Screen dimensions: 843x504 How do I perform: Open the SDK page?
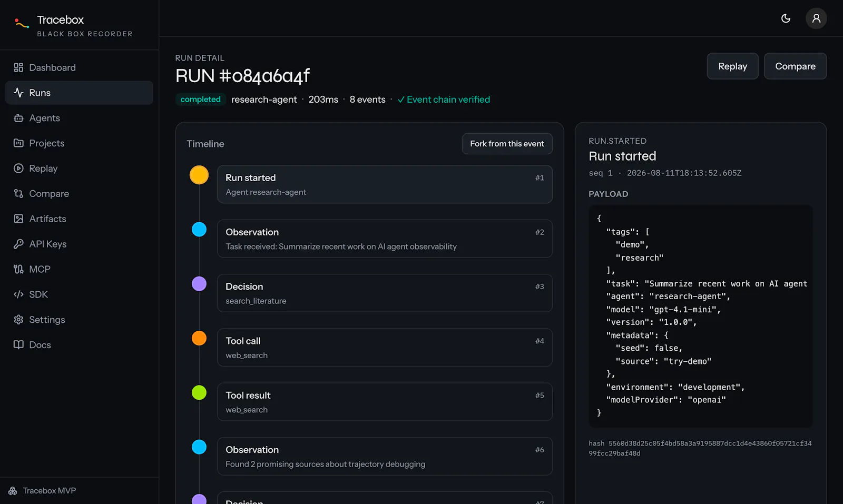click(x=79, y=294)
